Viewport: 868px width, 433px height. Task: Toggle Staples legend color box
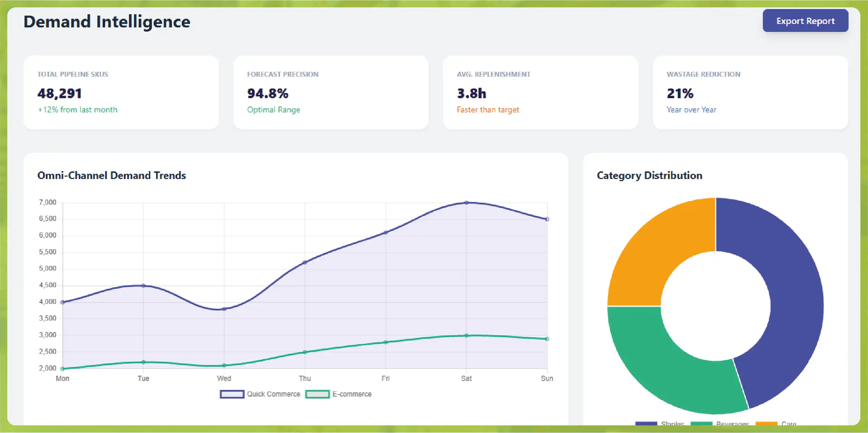point(646,423)
